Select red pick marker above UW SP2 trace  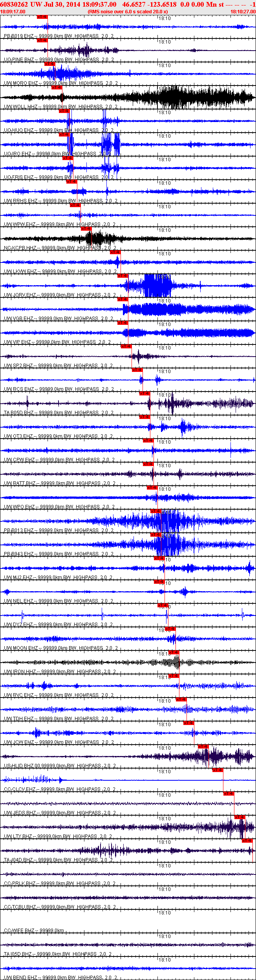[126, 346]
